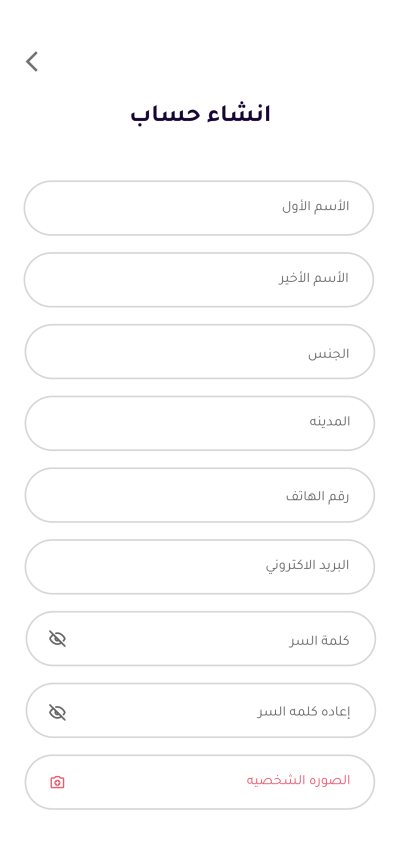This screenshot has width=400, height=865.
Task: Toggle password visibility in كلمة السر field
Action: coord(57,639)
